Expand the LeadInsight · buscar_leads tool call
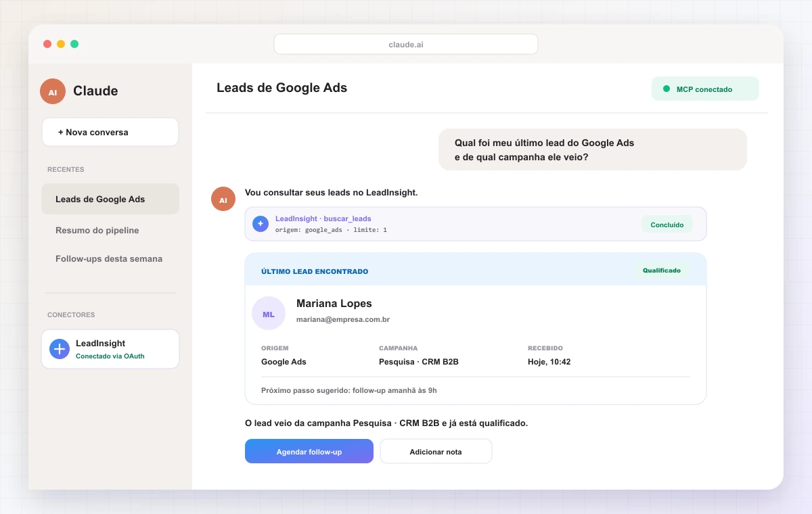Image resolution: width=812 pixels, height=514 pixels. 476,224
